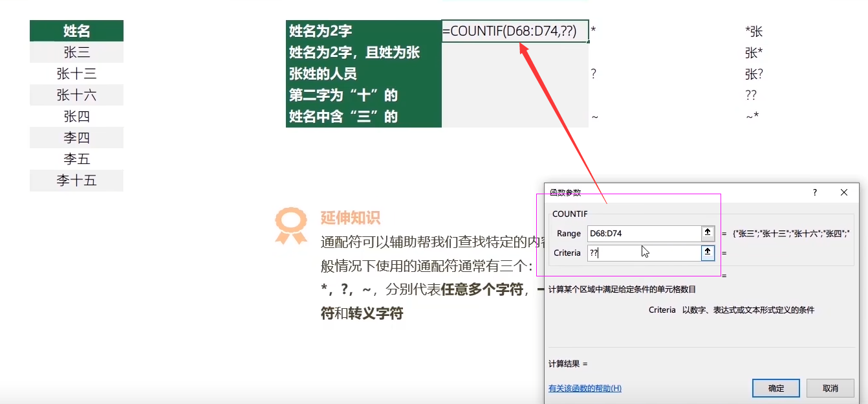Open the 有关该函数的帮助(H) link

[585, 388]
